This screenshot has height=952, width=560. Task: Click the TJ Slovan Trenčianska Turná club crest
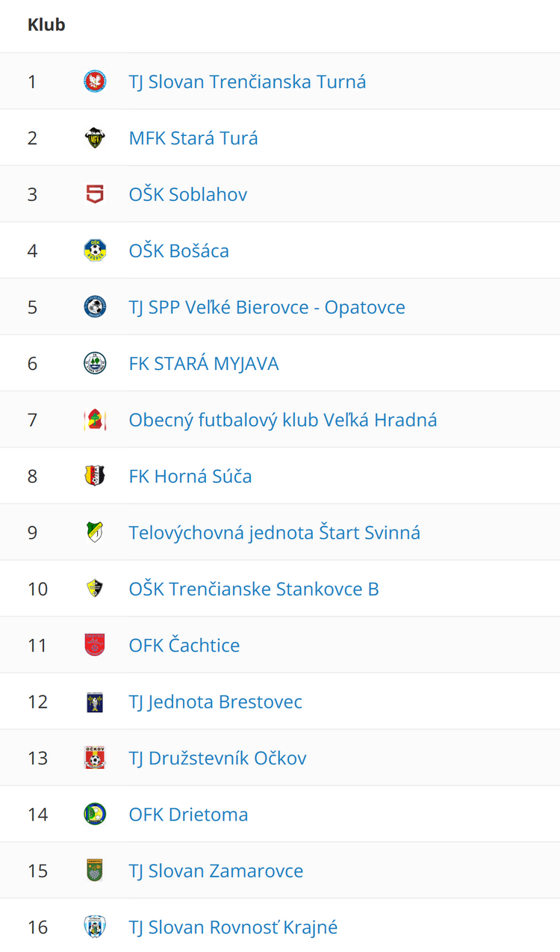tap(95, 81)
